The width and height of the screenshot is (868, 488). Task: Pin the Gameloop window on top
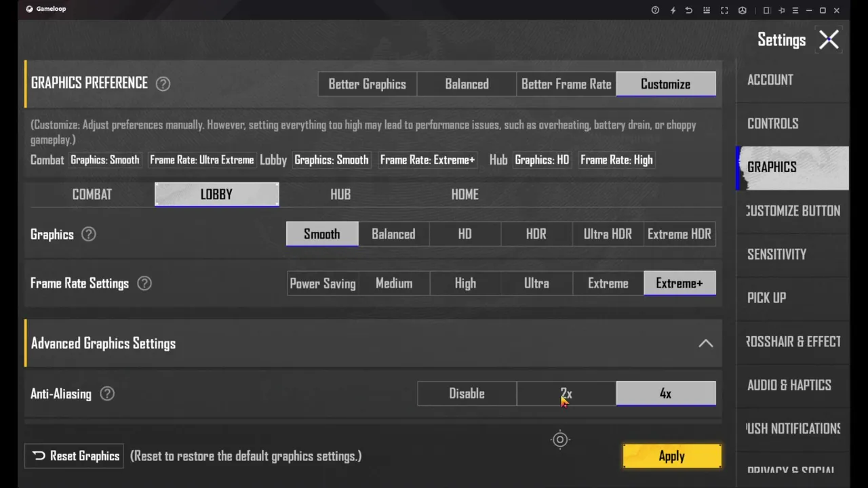[x=781, y=10]
